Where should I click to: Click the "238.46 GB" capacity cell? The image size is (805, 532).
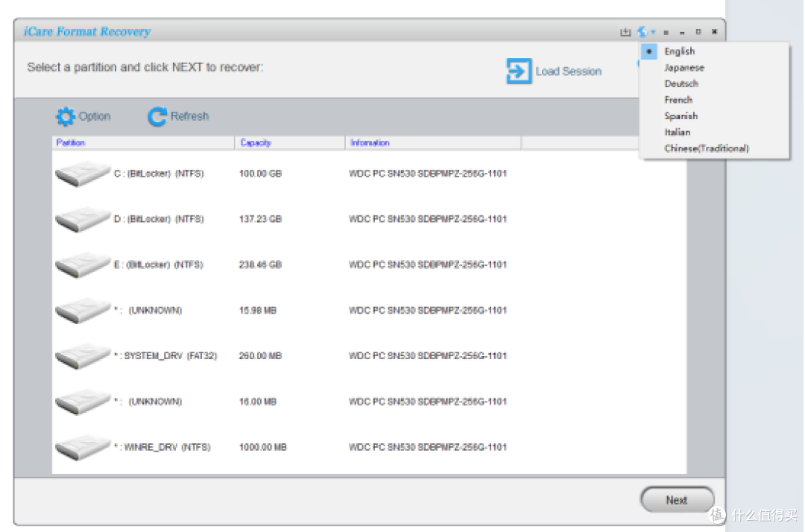point(260,265)
